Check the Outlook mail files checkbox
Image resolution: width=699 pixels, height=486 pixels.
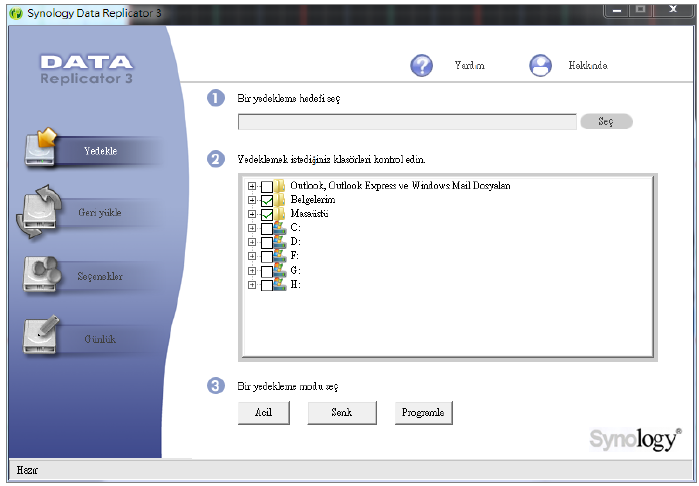click(x=266, y=187)
